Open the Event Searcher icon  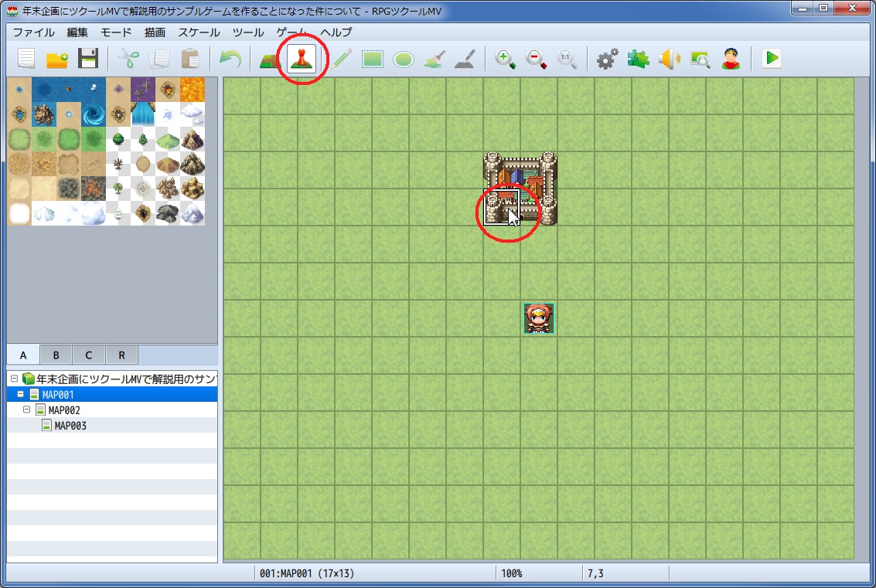700,59
